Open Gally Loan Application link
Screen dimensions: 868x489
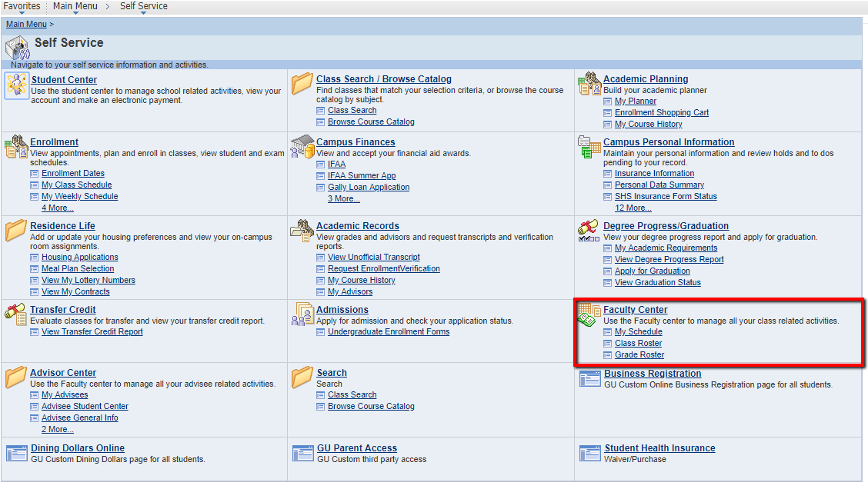click(369, 188)
